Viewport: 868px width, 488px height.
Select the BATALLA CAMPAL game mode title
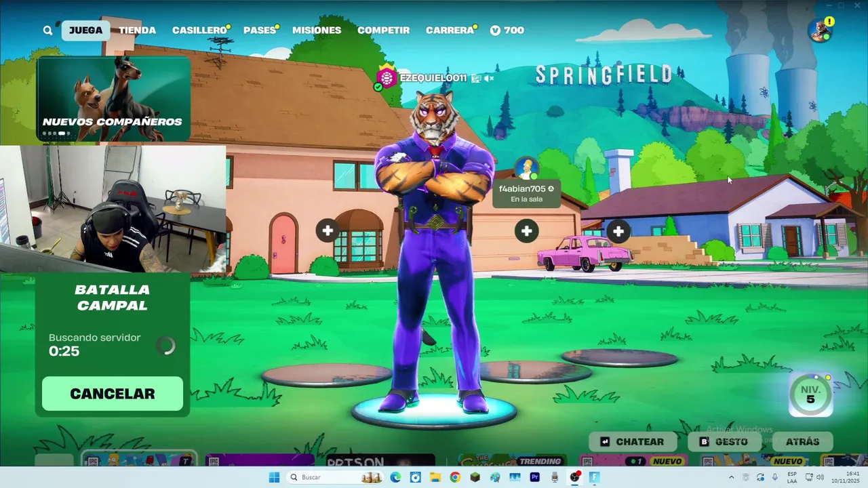tap(112, 298)
